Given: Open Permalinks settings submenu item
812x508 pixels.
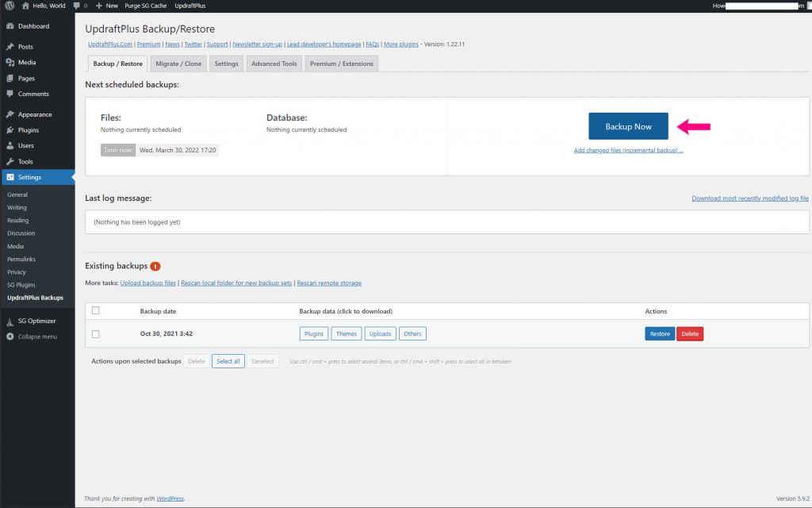Looking at the screenshot, I should [x=21, y=260].
